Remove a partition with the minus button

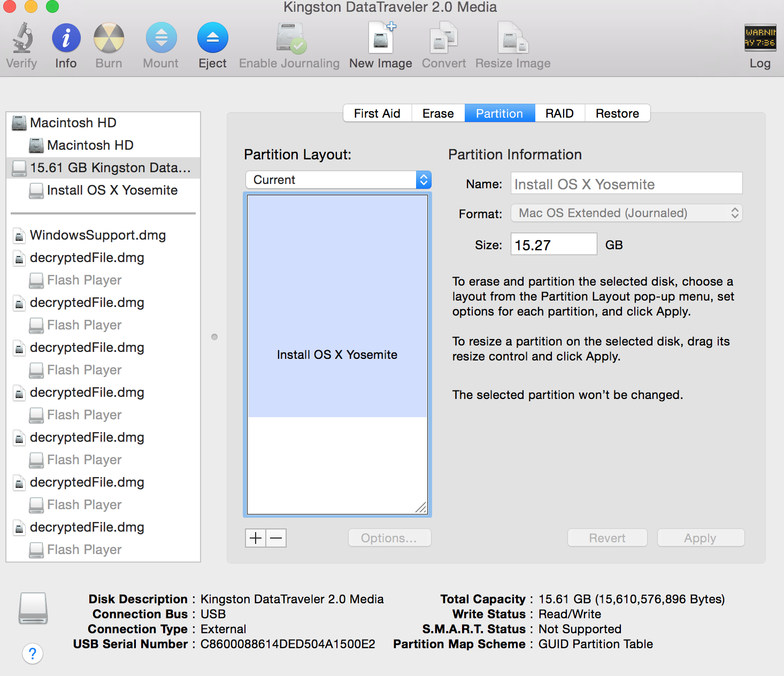(276, 538)
